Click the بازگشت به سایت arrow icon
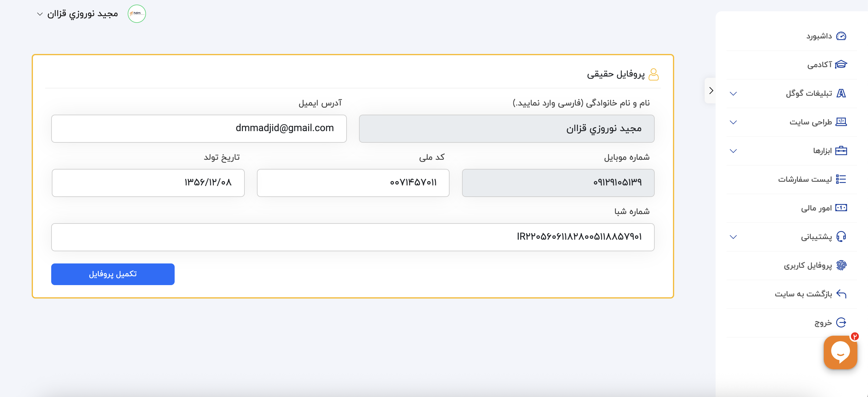 point(841,294)
